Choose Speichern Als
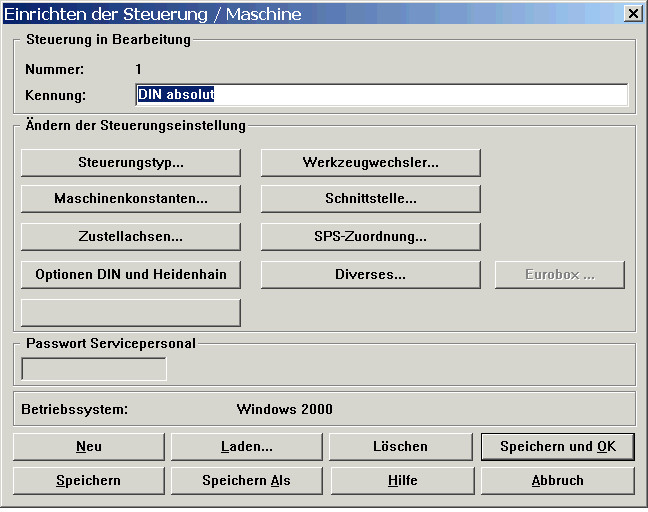 coord(246,481)
